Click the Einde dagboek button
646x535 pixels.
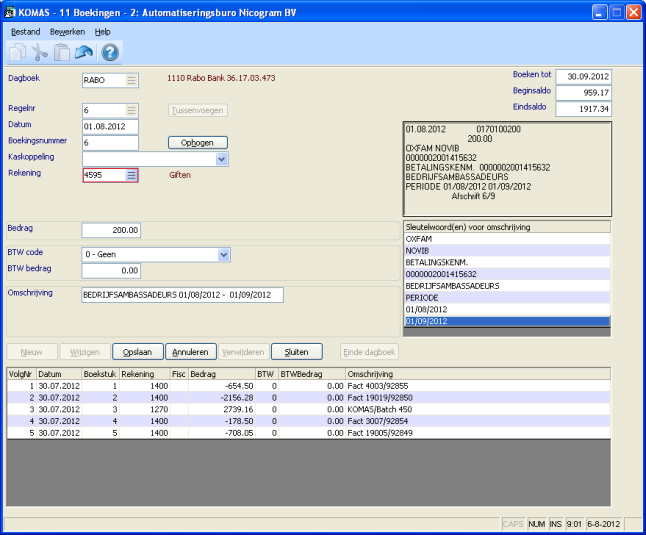tap(369, 352)
